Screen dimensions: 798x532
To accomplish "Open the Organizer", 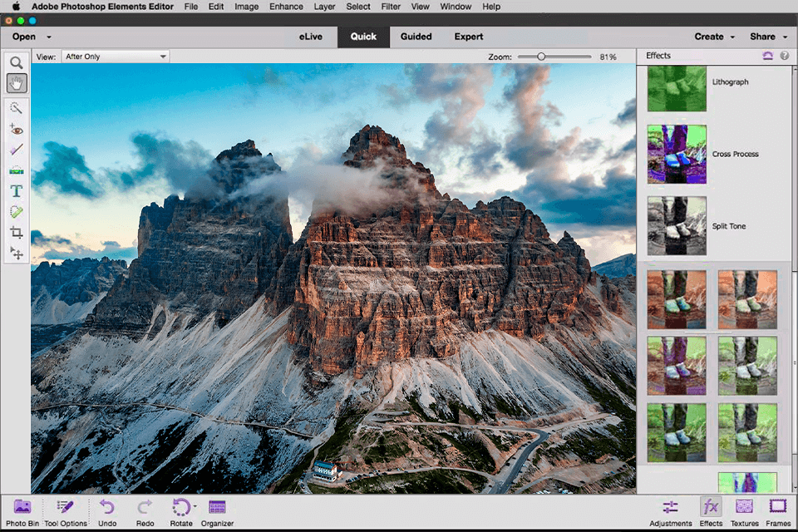I will [x=217, y=513].
